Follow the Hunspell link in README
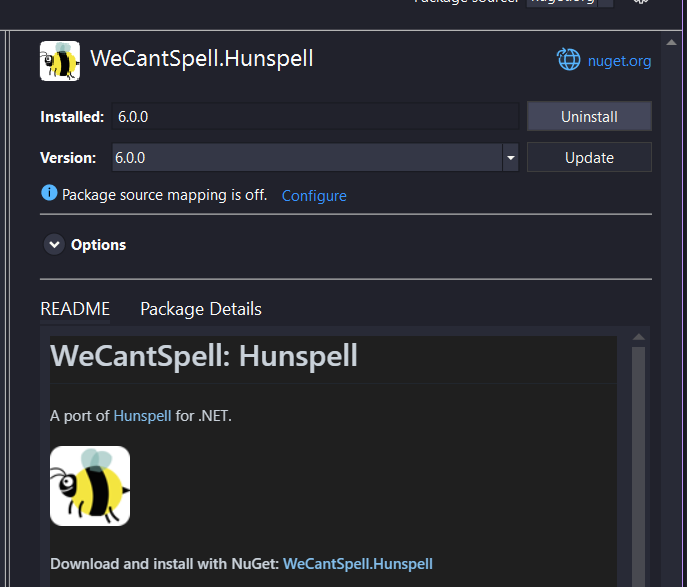Viewport: 687px width, 587px height. (142, 416)
